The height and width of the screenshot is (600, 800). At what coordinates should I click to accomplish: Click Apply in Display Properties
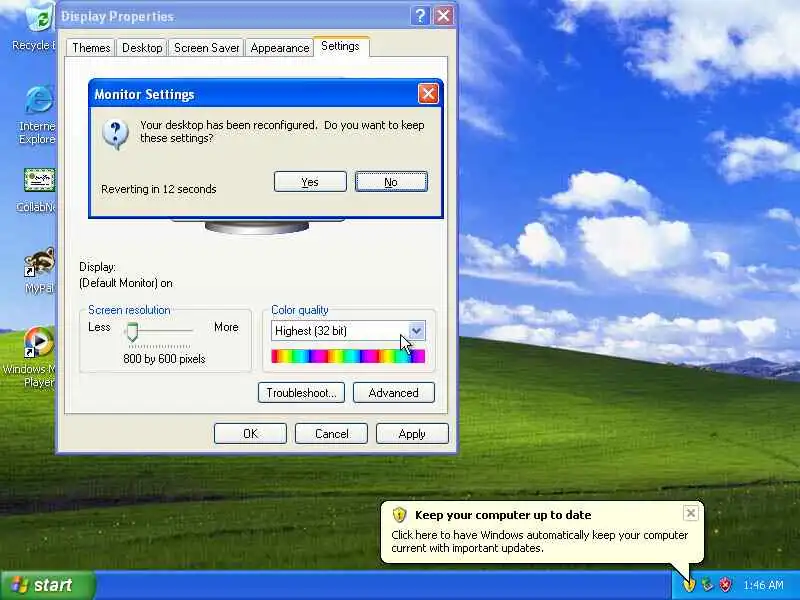[412, 434]
